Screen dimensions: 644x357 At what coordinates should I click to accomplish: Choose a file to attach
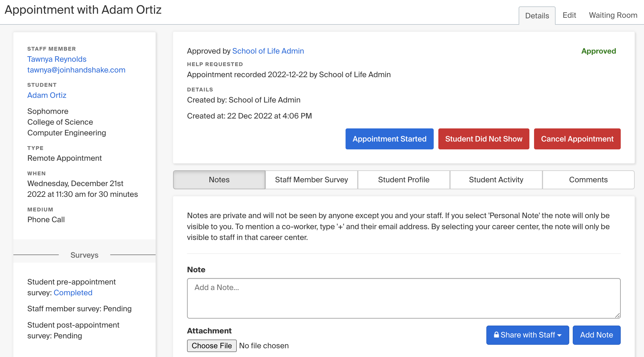[211, 346]
